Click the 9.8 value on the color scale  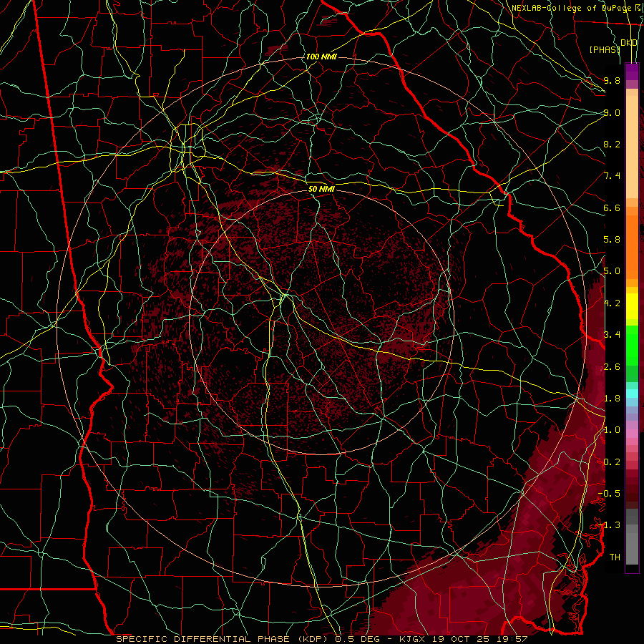tap(612, 80)
